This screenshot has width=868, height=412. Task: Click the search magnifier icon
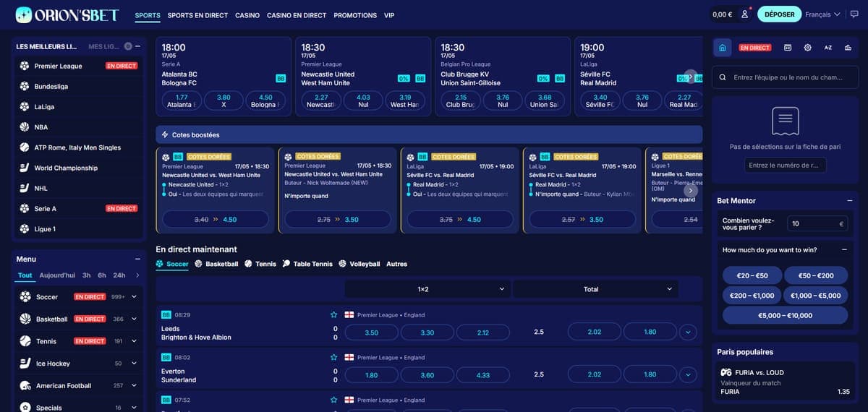point(723,77)
